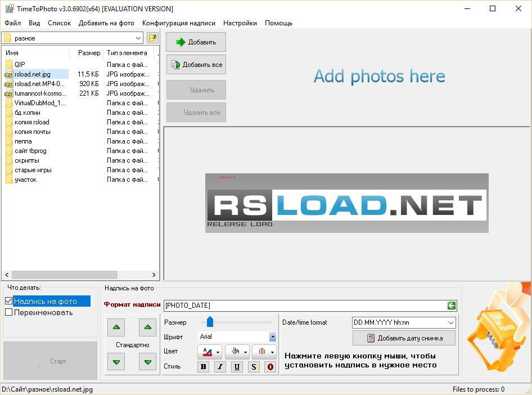Toggle the shadow S style button
This screenshot has width=532, height=395.
click(x=254, y=367)
